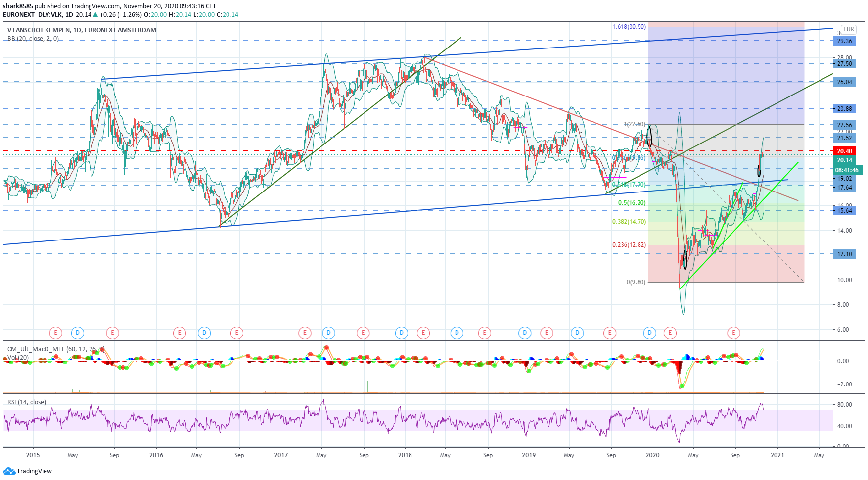Open the earnings marker near Sep 2020
This screenshot has height=480, width=868.
coord(733,333)
